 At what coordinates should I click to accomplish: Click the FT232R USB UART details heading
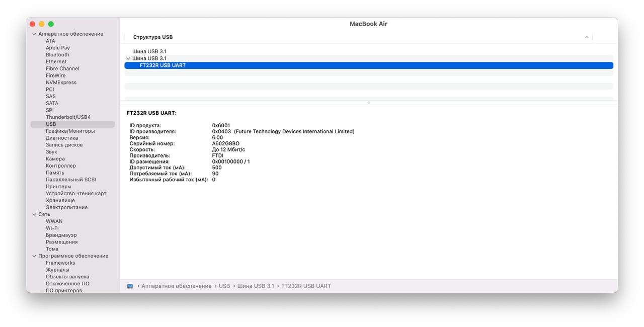(151, 113)
